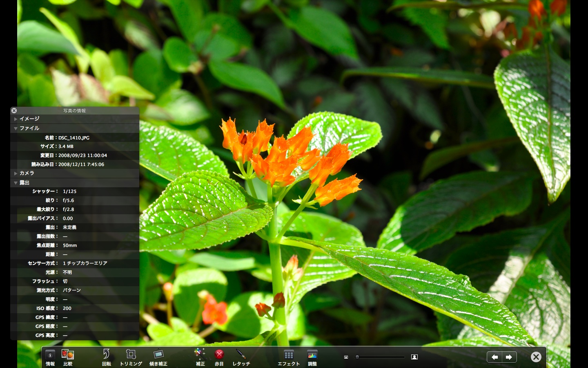Viewport: 588px width, 368px height.
Task: Click the 露出指数 row label
Action: [47, 236]
